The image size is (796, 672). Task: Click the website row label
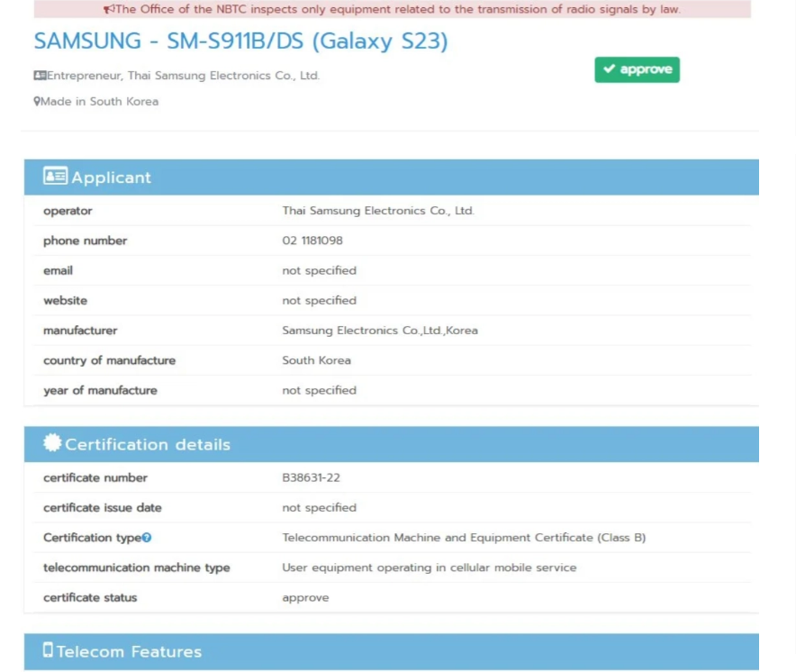click(x=66, y=301)
